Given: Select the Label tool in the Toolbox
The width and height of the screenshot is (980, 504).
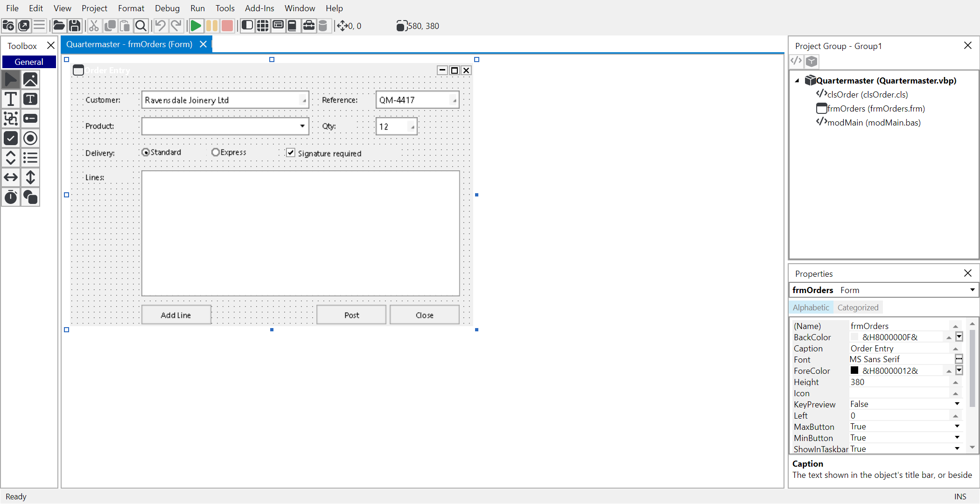Looking at the screenshot, I should click(11, 99).
